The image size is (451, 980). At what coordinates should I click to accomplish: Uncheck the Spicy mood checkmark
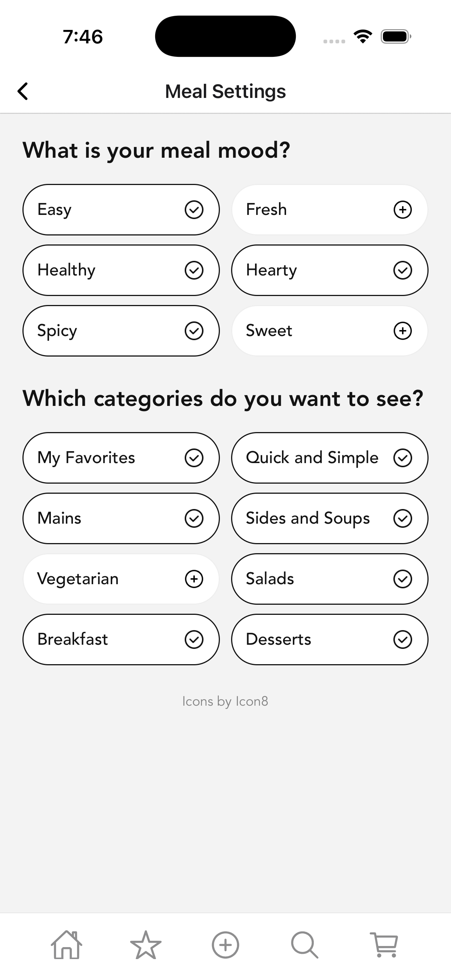pos(194,331)
